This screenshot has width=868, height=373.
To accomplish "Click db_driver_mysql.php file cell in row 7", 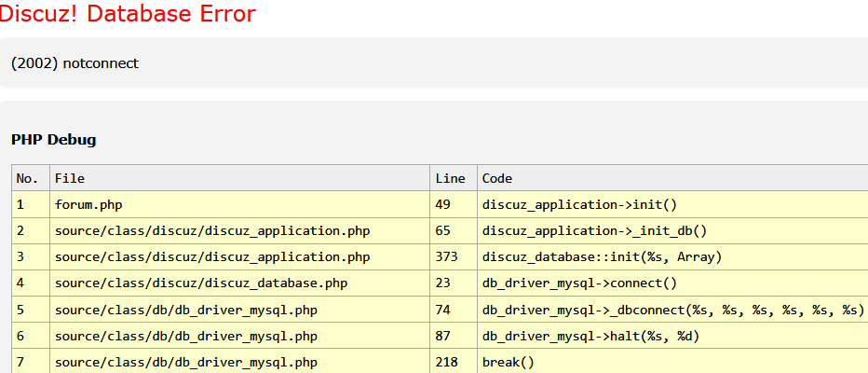I will coord(239,362).
